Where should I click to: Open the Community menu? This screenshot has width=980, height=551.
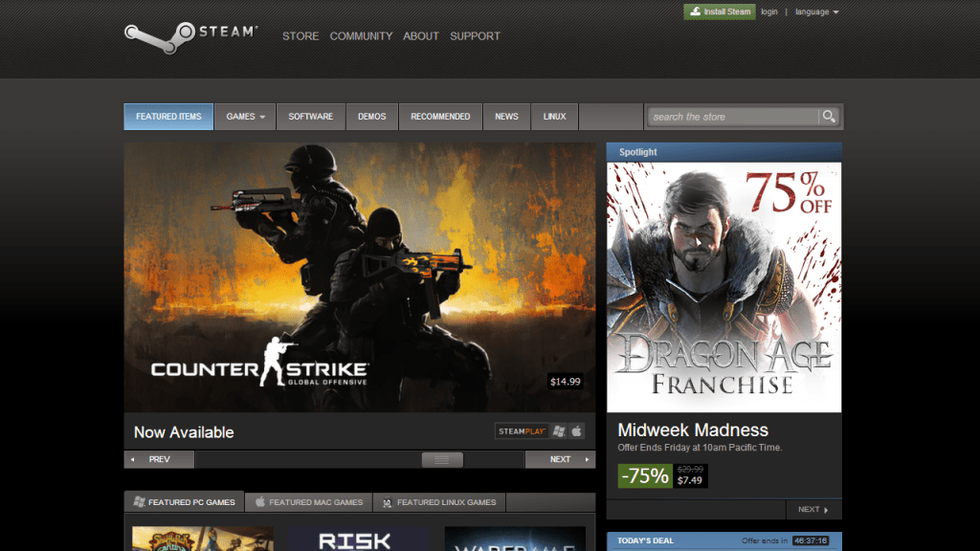361,36
